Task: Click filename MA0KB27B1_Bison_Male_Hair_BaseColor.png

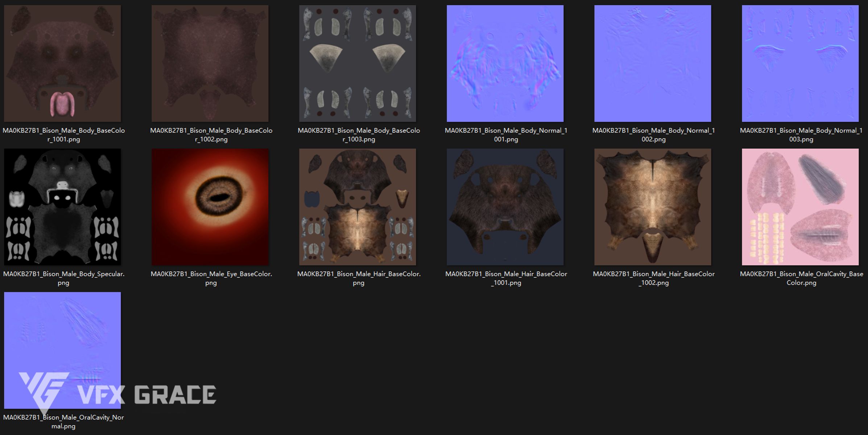Action: point(359,278)
